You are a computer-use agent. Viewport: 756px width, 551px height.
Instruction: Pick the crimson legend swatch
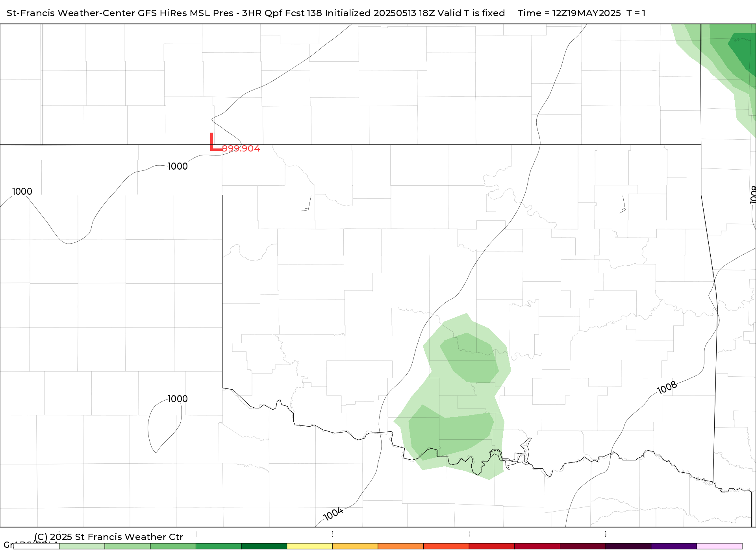tap(537, 546)
